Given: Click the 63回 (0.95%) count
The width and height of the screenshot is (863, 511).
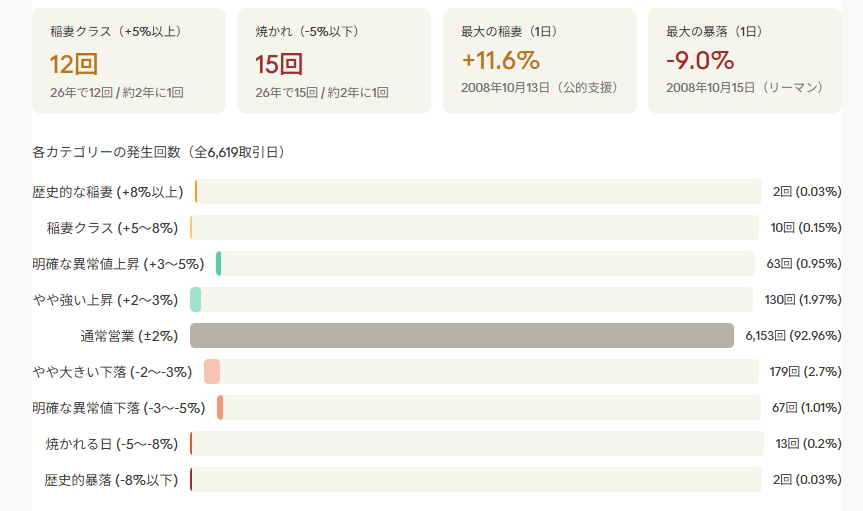Looking at the screenshot, I should [804, 264].
